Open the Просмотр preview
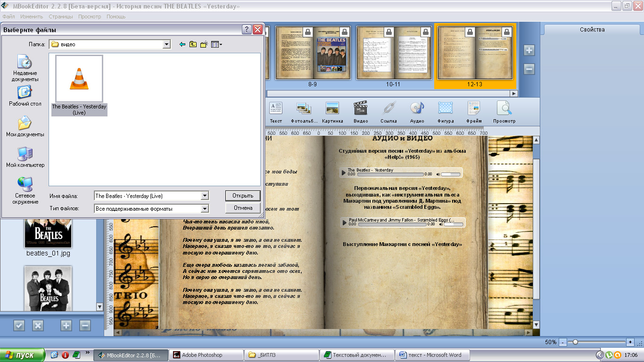644x362 pixels. click(x=504, y=112)
